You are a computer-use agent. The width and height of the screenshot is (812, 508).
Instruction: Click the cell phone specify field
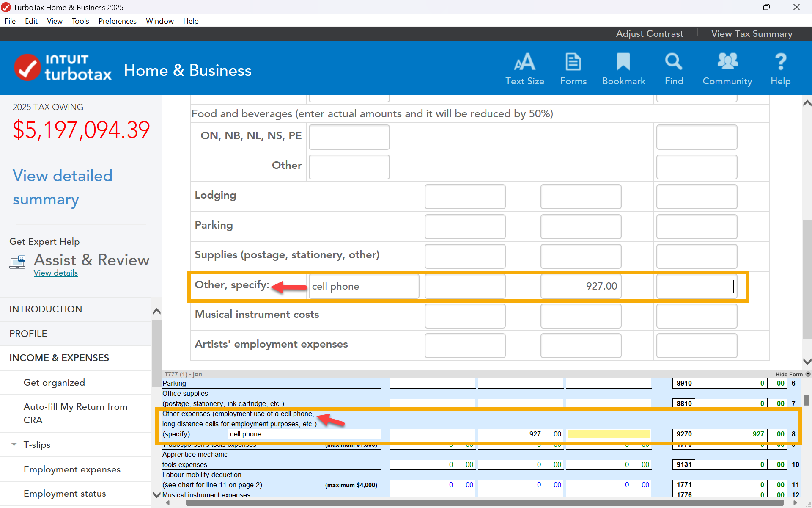[x=364, y=286]
